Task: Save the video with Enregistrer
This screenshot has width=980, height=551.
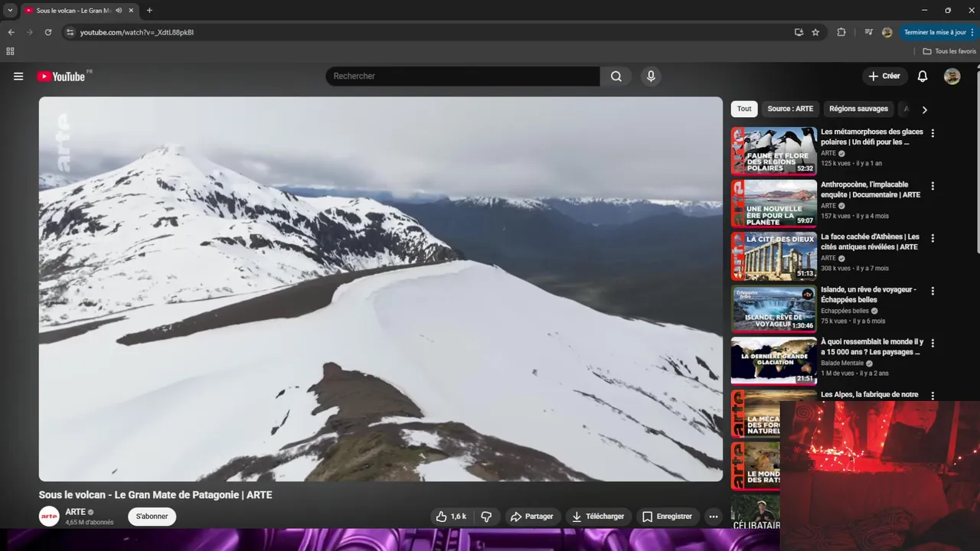Action: point(668,517)
